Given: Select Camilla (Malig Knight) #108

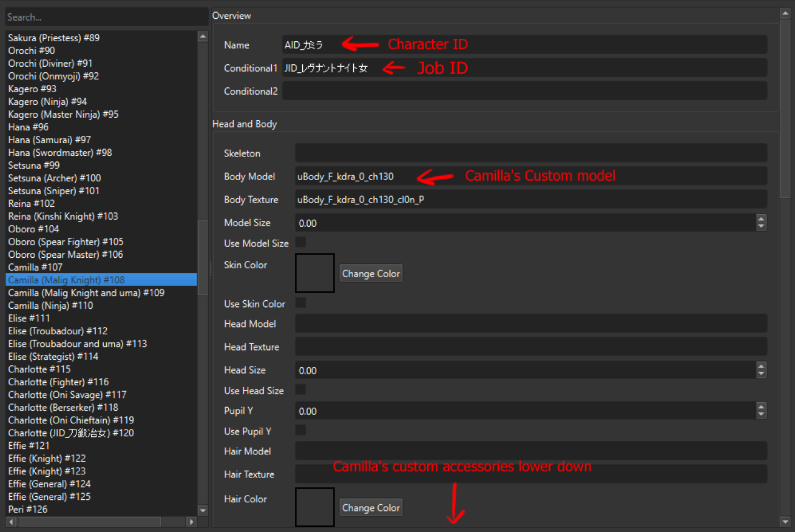Looking at the screenshot, I should [x=101, y=280].
